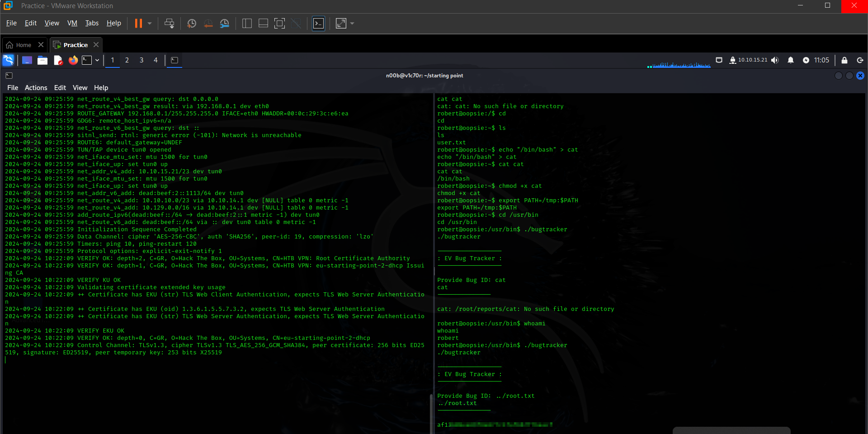The image size is (868, 434).
Task: Open the VMware console view icon
Action: tap(318, 24)
